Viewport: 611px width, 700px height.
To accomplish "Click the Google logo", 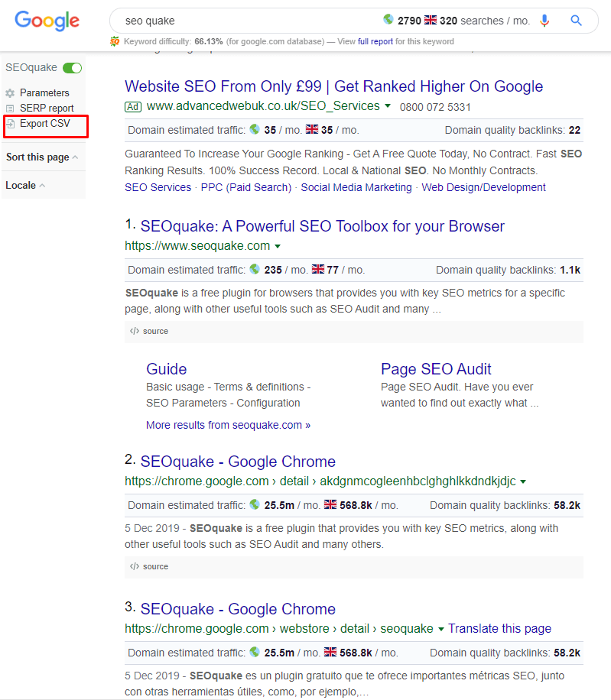I will 47,21.
